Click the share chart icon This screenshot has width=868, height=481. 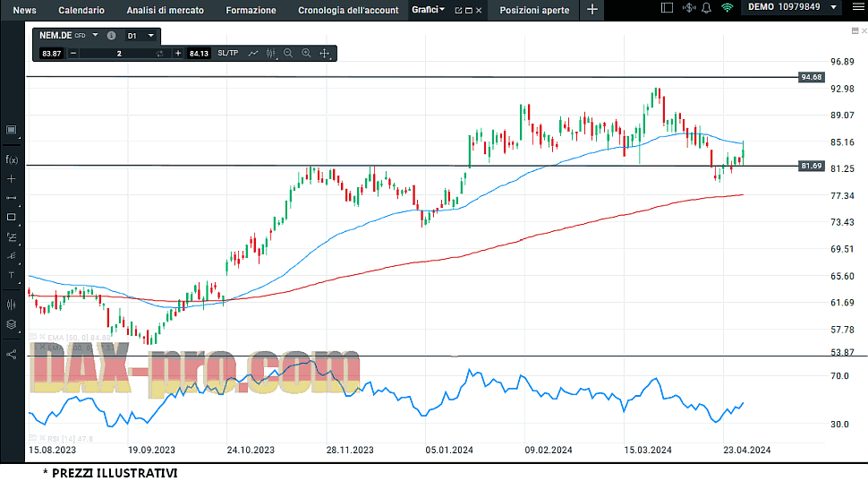[x=11, y=355]
